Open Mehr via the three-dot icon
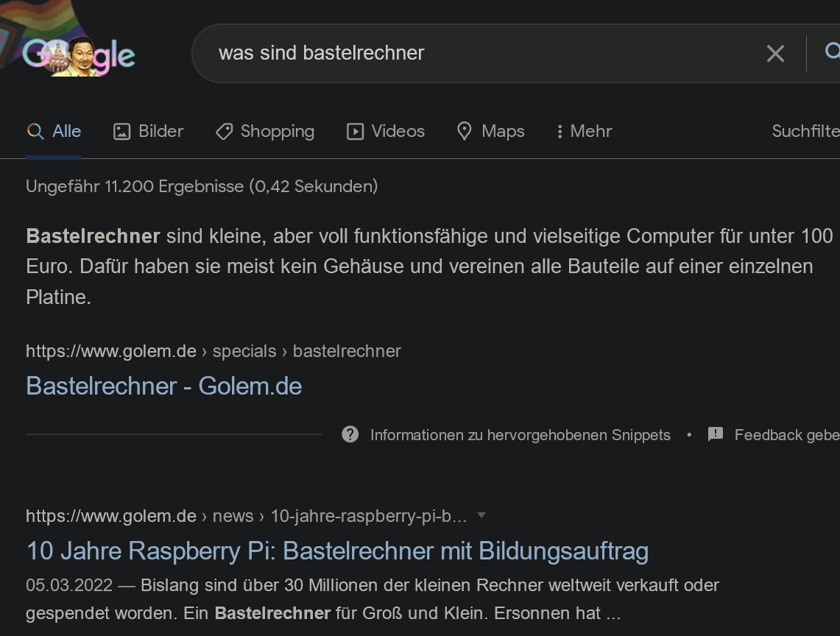The width and height of the screenshot is (840, 636). [x=561, y=131]
